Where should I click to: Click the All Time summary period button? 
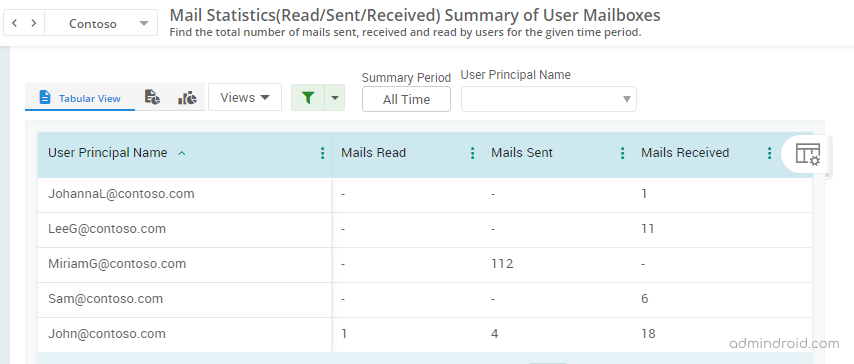(406, 99)
